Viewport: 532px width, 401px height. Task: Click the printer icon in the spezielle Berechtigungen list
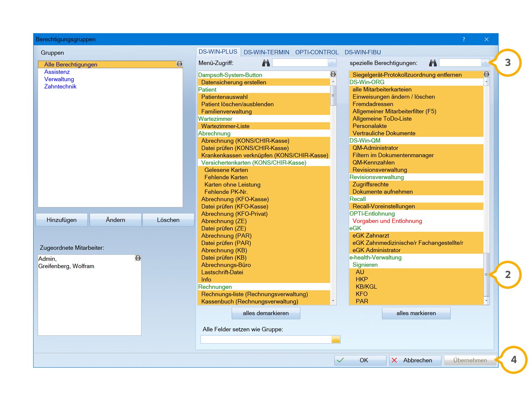click(486, 74)
